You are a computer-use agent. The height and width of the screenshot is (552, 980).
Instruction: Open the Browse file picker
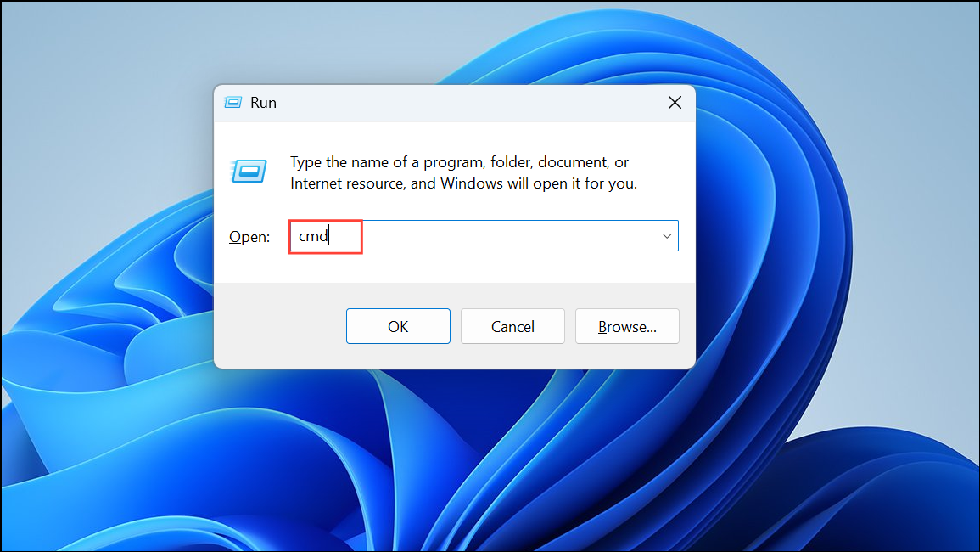[627, 326]
